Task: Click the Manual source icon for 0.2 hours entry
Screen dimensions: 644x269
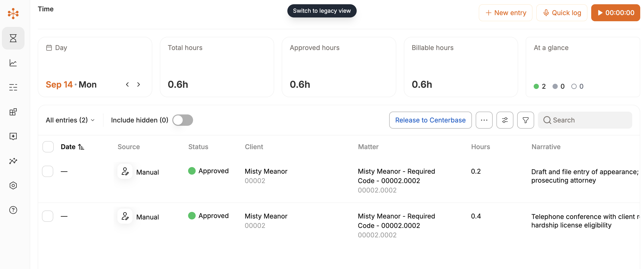Action: [x=125, y=171]
